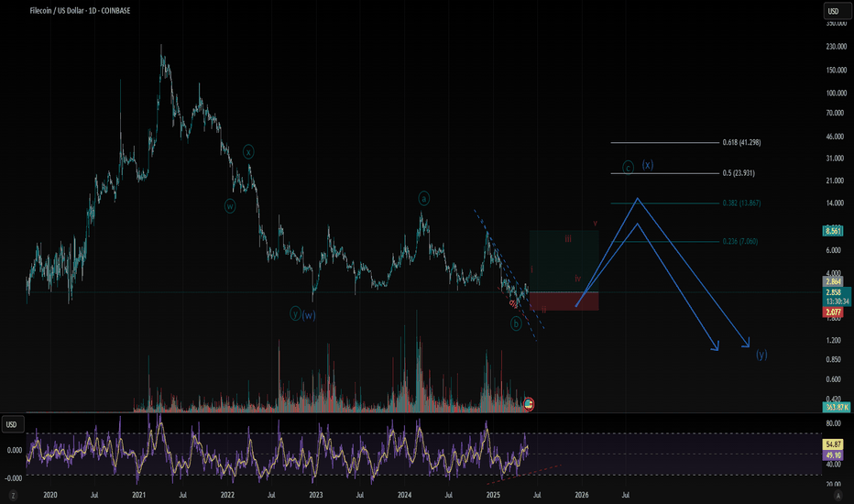The image size is (854, 504).
Task: Click the 2020 label on the time axis
Action: coord(50,495)
